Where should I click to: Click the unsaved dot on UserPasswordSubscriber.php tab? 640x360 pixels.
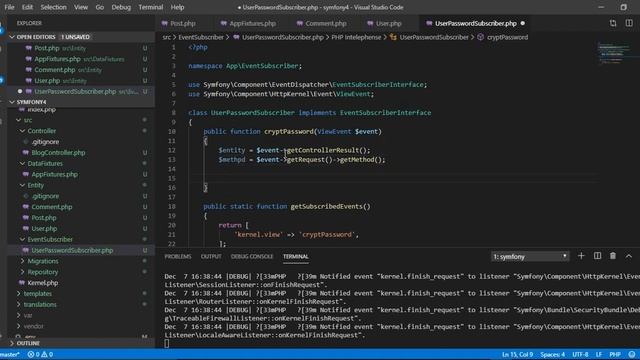523,23
